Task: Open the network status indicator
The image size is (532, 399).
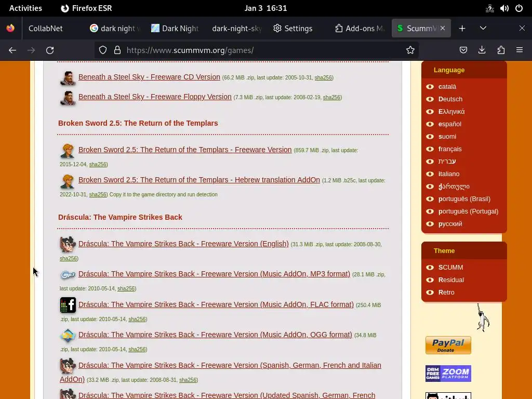Action: click(489, 8)
